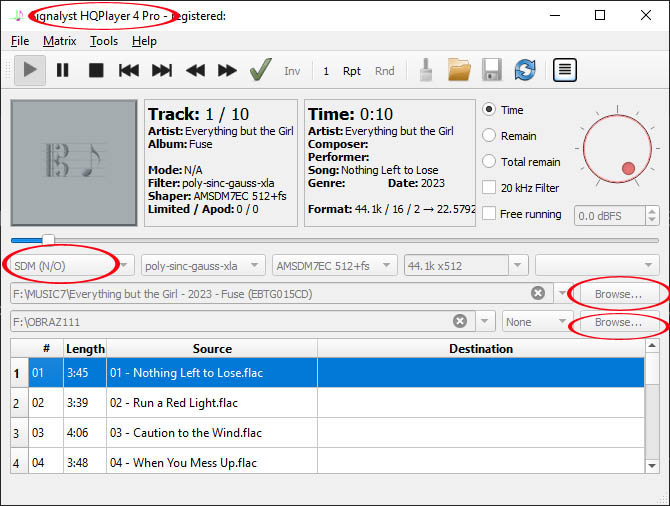Toggle the Rnd random play button
Screen dimensions: 670x506
point(385,71)
